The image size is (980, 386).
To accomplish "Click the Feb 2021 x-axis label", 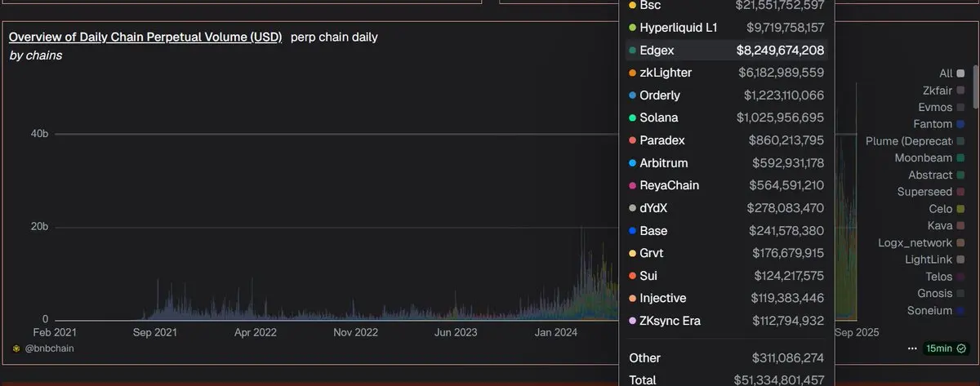I will [55, 332].
